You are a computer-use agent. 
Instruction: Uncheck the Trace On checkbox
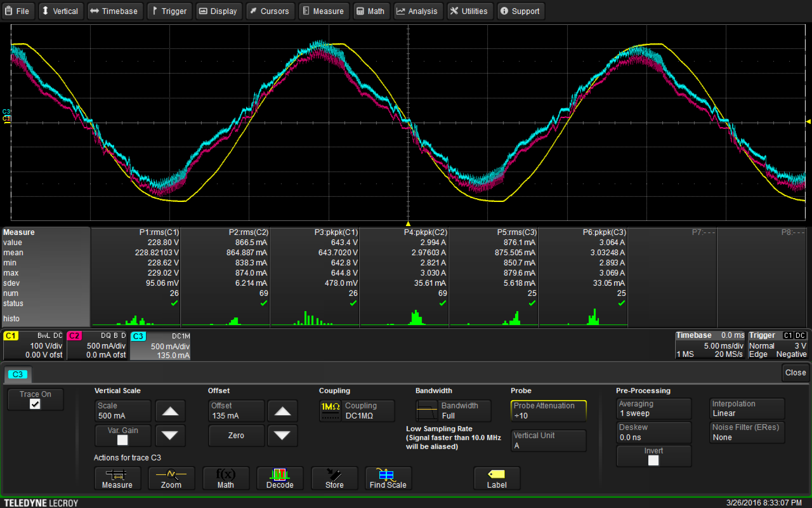pos(35,404)
